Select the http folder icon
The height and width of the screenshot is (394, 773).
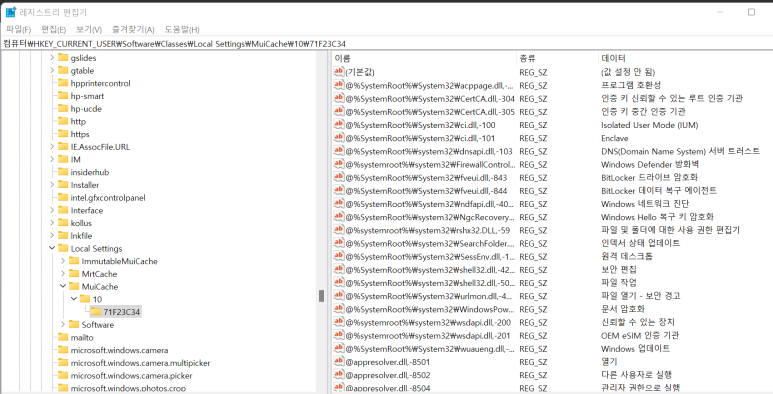63,121
